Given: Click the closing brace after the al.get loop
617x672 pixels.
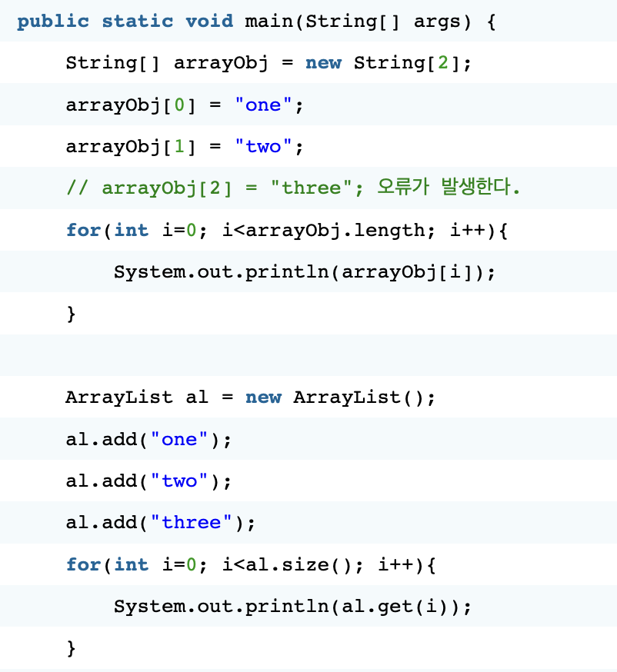Looking at the screenshot, I should [x=72, y=648].
